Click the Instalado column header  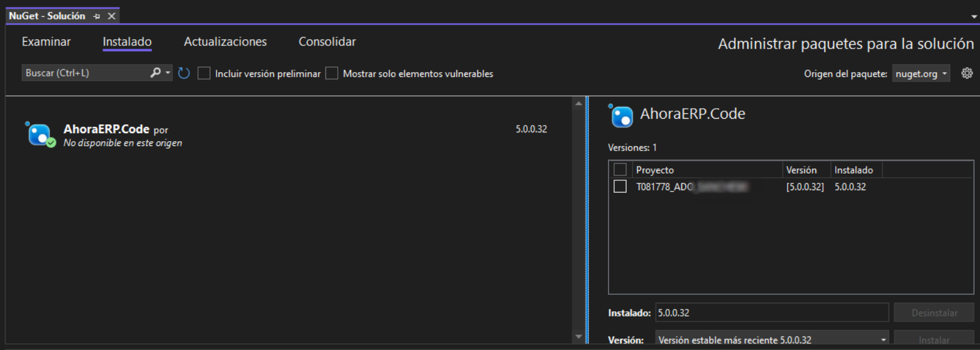click(856, 170)
